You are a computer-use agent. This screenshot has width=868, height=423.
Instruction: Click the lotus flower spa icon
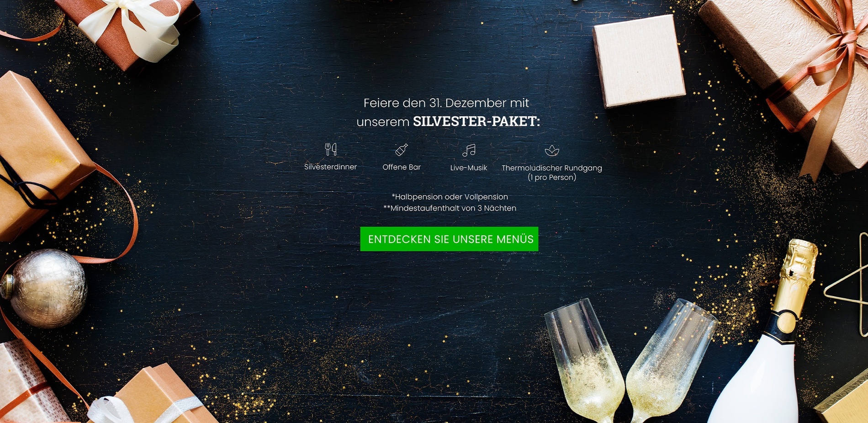(552, 150)
